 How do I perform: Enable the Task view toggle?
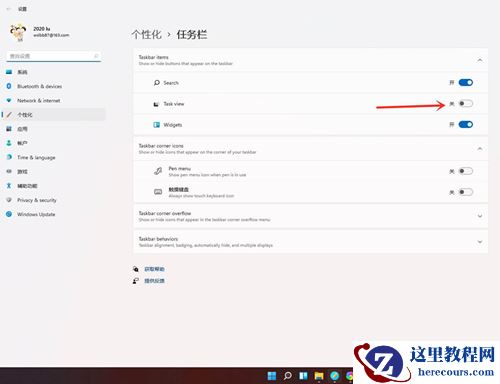[466, 103]
